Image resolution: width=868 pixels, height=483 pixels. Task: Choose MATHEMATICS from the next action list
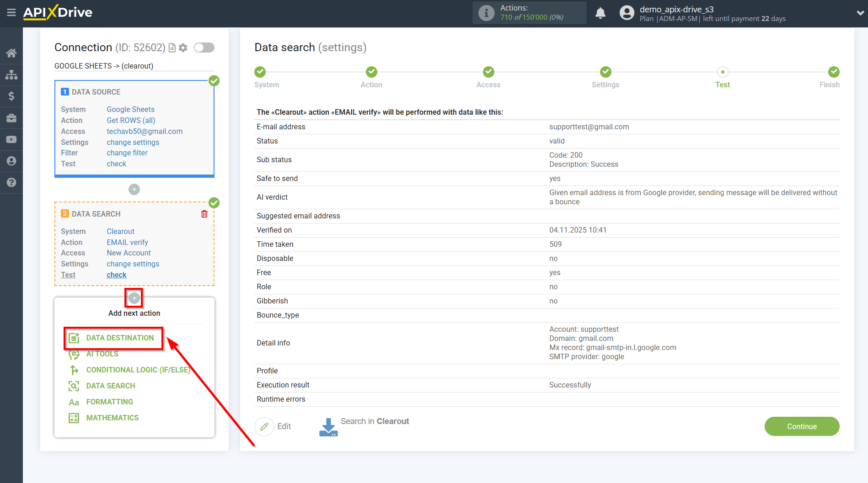tap(112, 417)
